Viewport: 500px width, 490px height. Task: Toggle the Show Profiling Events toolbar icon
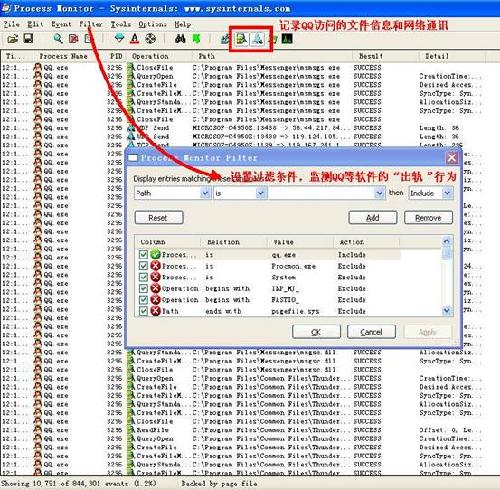pyautogui.click(x=287, y=39)
